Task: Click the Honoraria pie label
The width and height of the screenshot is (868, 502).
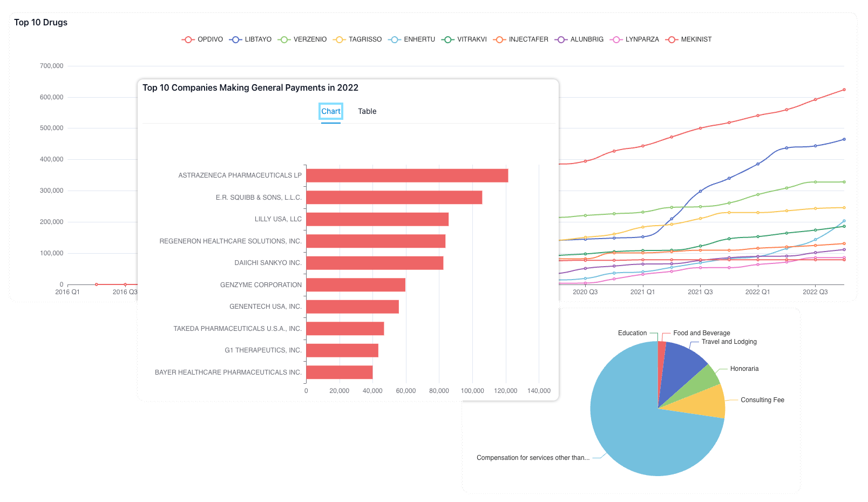Action: (x=744, y=369)
